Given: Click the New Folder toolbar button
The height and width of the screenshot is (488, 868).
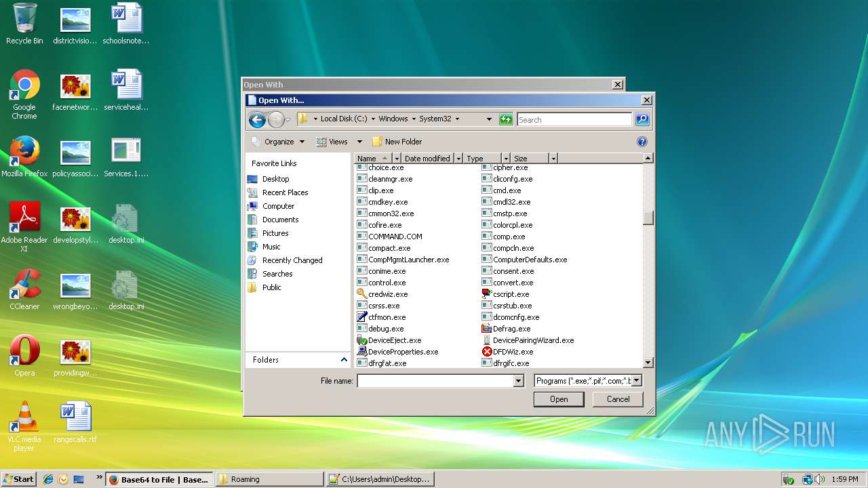Looking at the screenshot, I should point(397,142).
